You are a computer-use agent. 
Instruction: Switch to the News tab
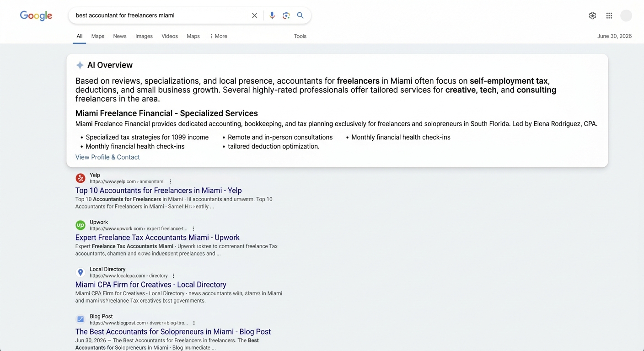(x=120, y=36)
